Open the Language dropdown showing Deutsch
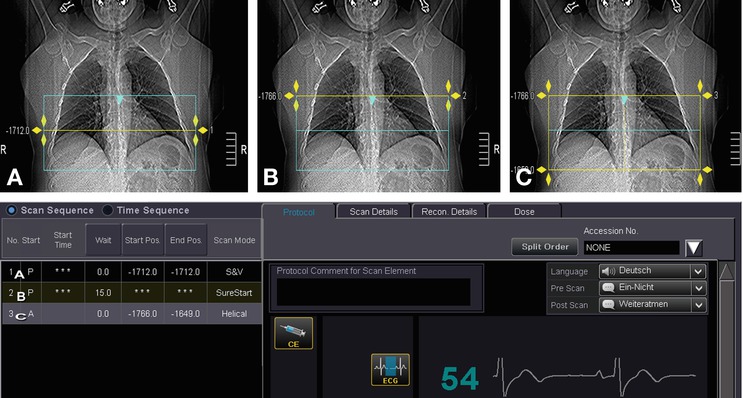 [x=652, y=271]
